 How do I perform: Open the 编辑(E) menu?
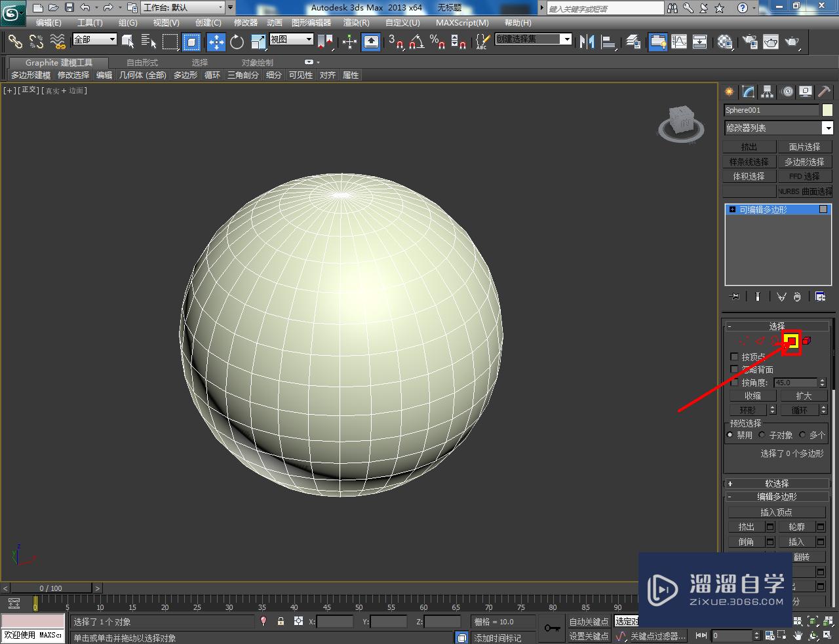coord(49,22)
